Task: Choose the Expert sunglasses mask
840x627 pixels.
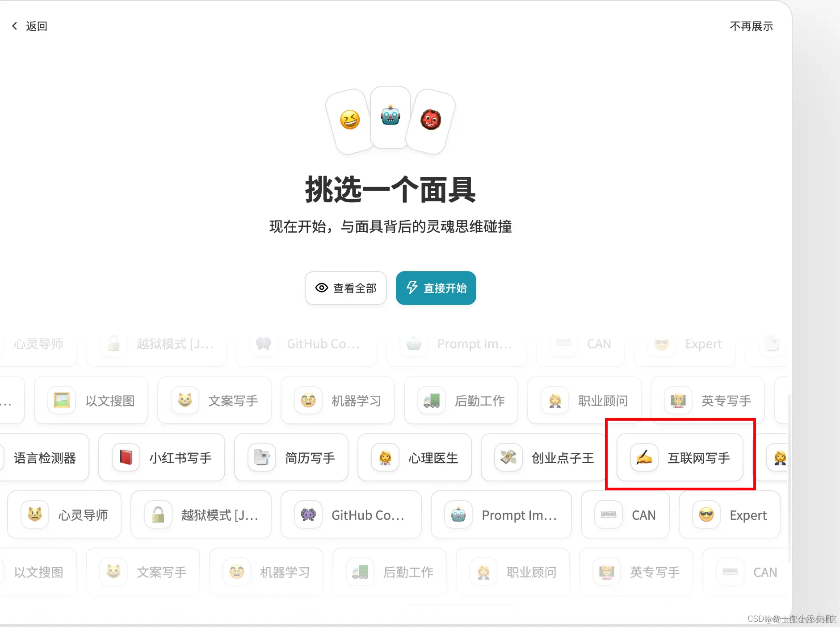Action: click(730, 514)
